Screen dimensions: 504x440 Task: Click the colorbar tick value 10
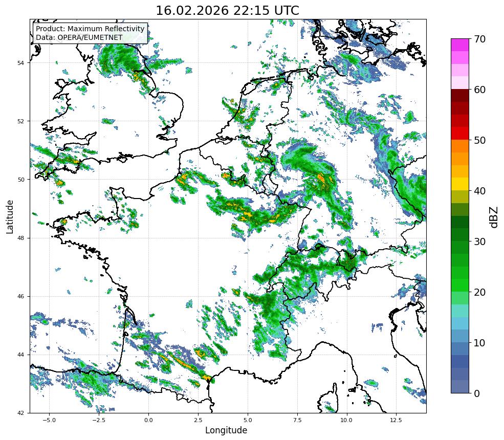479,343
